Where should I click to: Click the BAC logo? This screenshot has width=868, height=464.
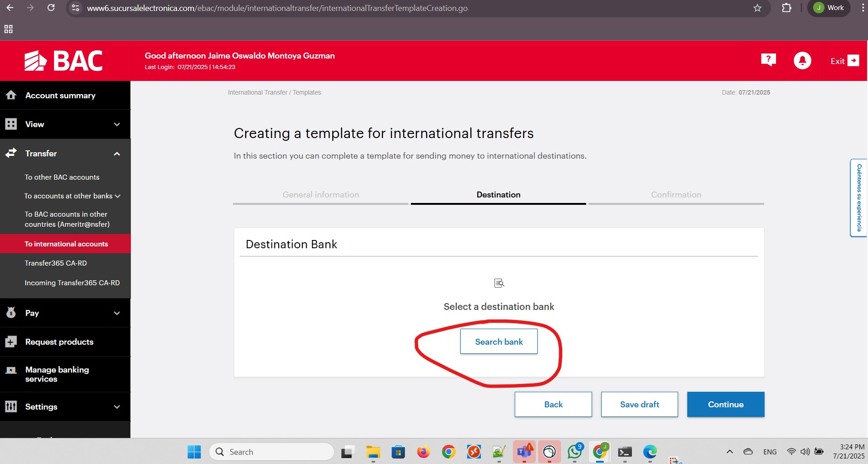64,61
